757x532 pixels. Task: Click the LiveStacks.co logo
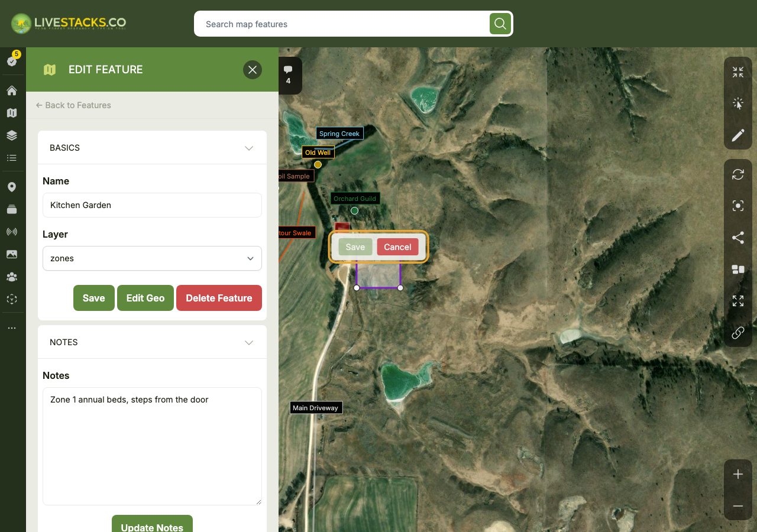coord(69,24)
